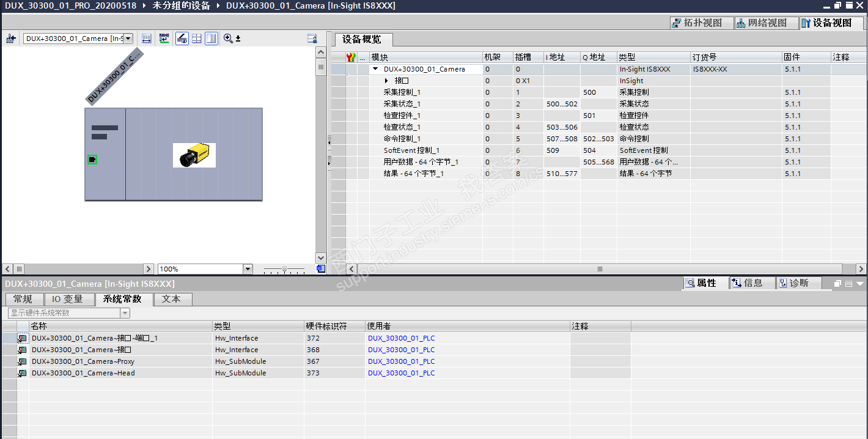The width and height of the screenshot is (868, 439).
Task: Open DUX_30300_01_PLC link in the 373 row
Action: coord(401,373)
